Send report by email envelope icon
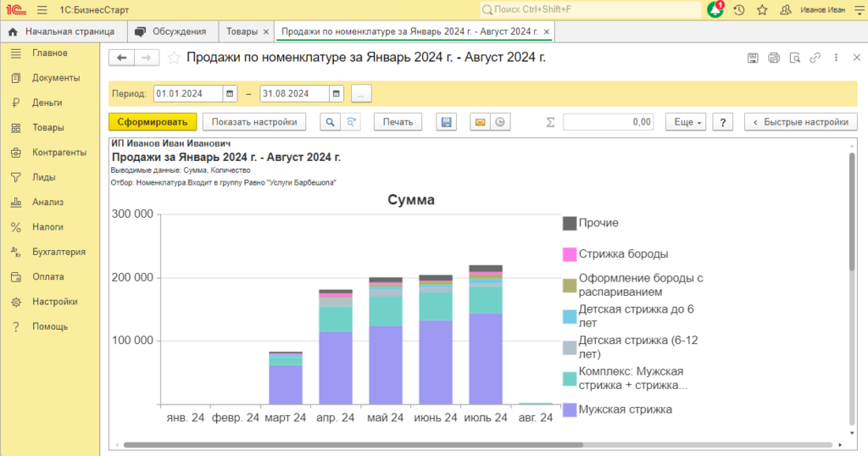This screenshot has height=456, width=868. pyautogui.click(x=480, y=122)
